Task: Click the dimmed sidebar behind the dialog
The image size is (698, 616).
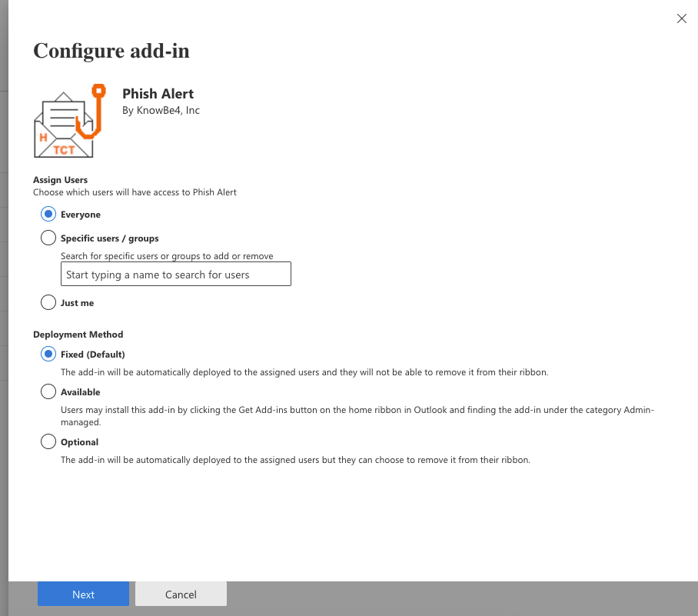Action: (5, 308)
